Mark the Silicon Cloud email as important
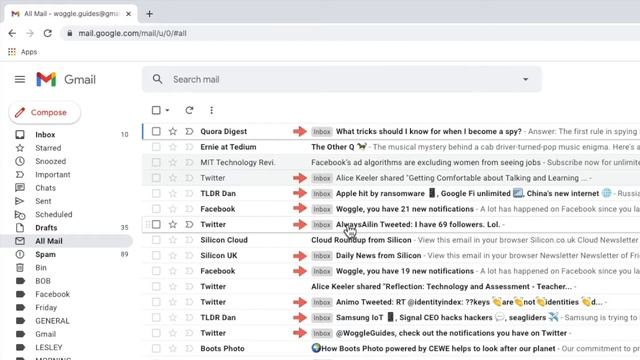Viewport: 640px width, 360px height. [189, 240]
